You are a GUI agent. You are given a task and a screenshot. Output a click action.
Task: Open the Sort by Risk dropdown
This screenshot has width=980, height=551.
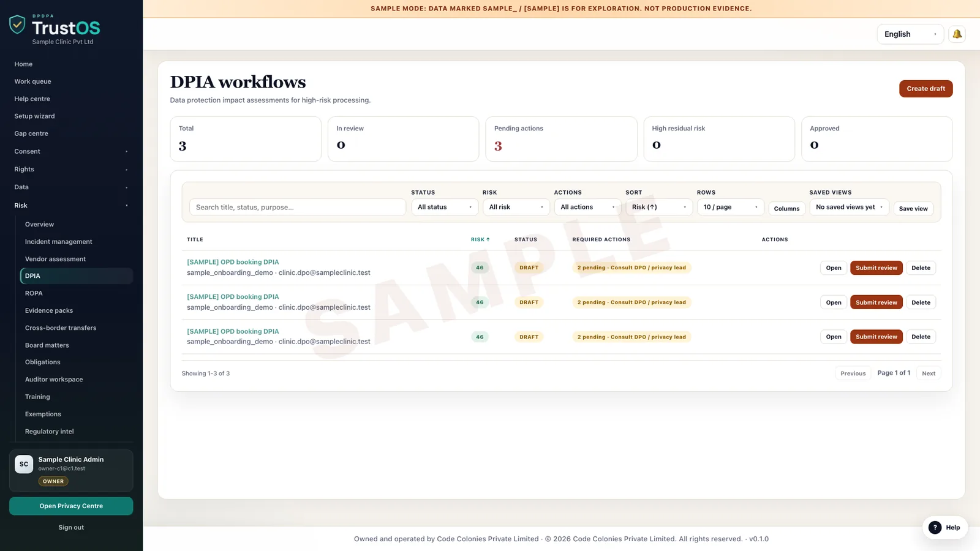pyautogui.click(x=659, y=207)
